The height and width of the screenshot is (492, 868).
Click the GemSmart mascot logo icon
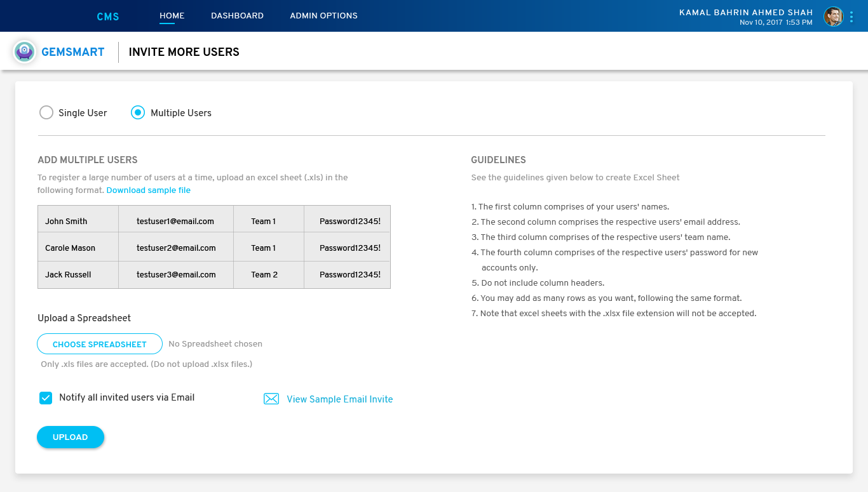pos(25,52)
